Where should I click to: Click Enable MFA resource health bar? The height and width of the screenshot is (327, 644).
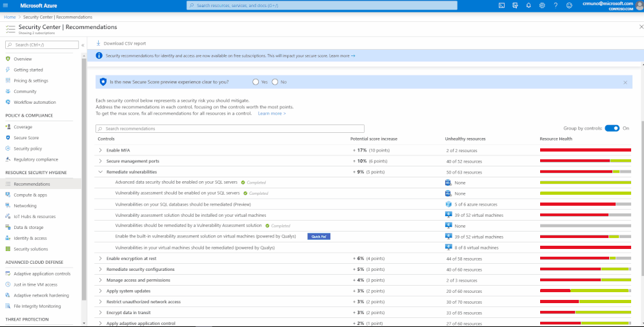(585, 150)
